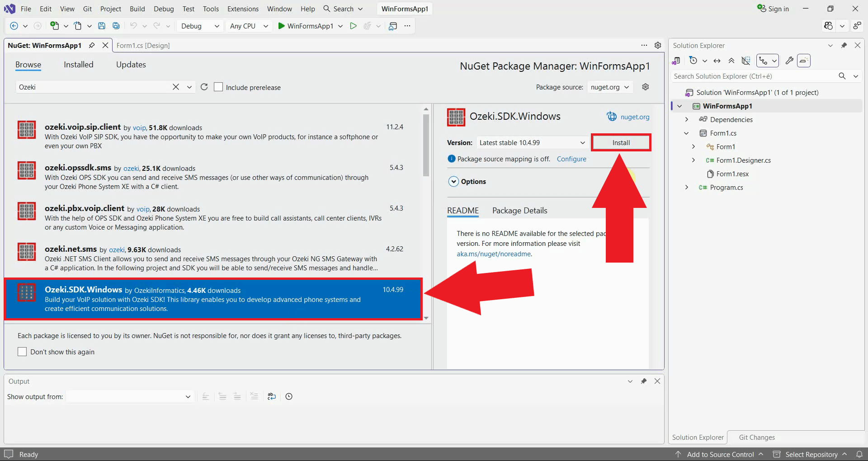Viewport: 868px width, 461px height.
Task: Click the clock icon in Output toolbar
Action: (289, 396)
